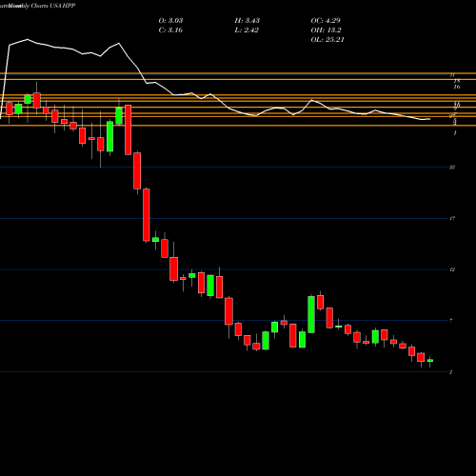The height and width of the screenshot is (476, 476).
Task: Click the '12' price axis label
Action: [x=452, y=269]
